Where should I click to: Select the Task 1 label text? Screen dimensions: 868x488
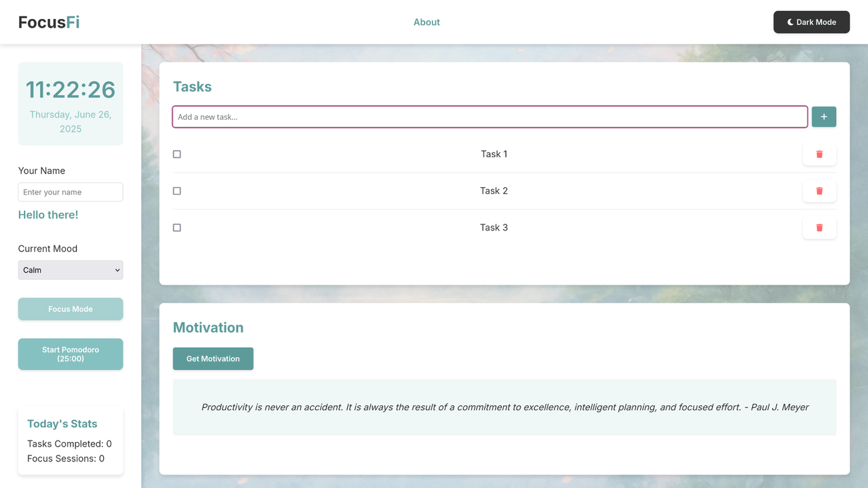[x=494, y=154]
